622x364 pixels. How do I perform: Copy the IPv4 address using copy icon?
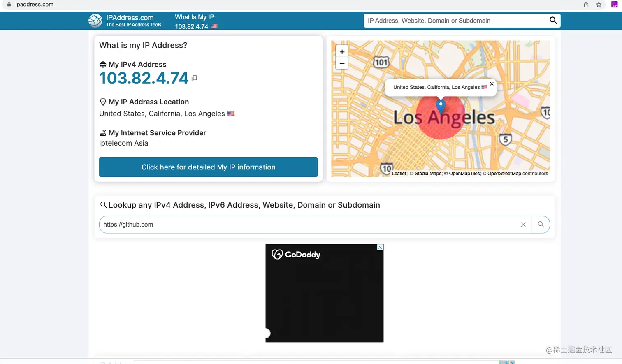194,78
